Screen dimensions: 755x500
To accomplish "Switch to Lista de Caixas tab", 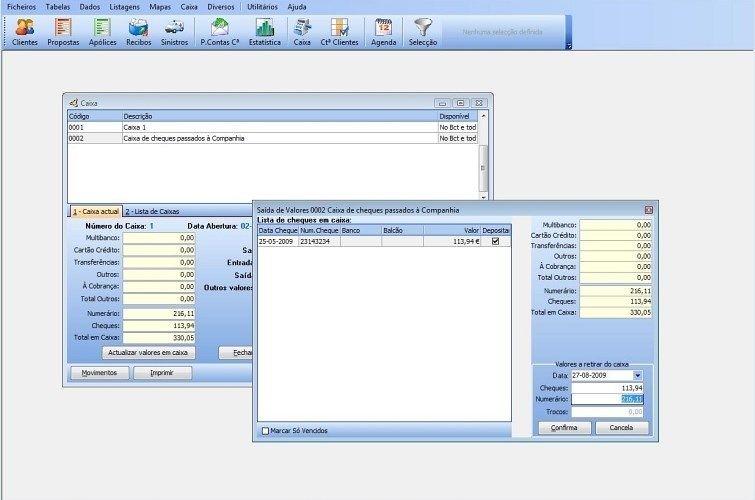I will (156, 211).
